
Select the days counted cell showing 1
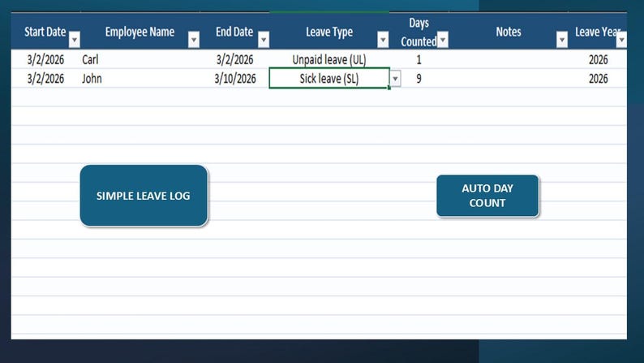(419, 59)
